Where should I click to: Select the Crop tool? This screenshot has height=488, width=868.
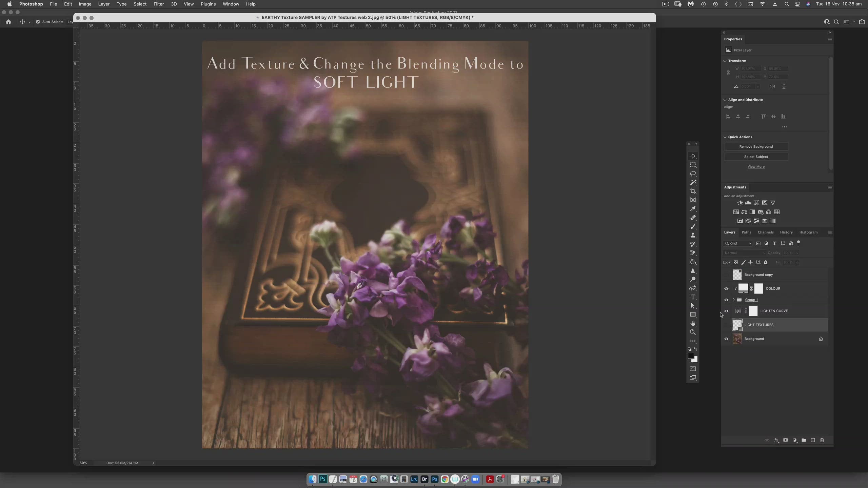(693, 191)
